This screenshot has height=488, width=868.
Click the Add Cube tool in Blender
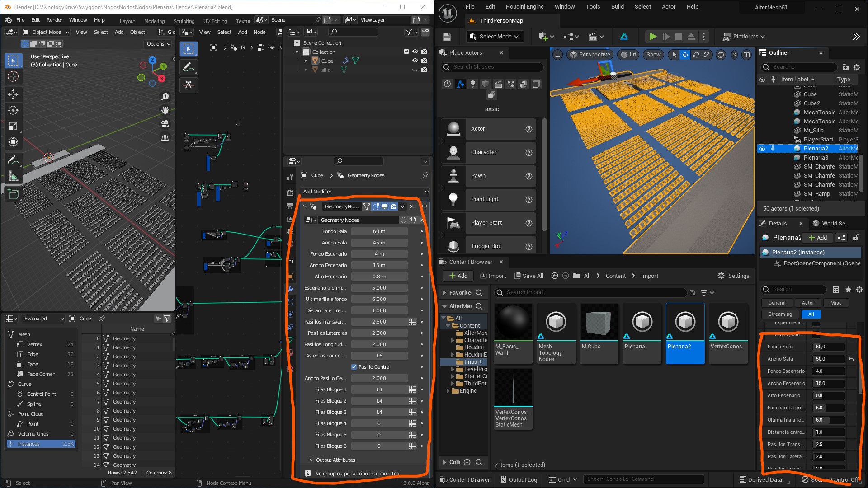coord(13,194)
